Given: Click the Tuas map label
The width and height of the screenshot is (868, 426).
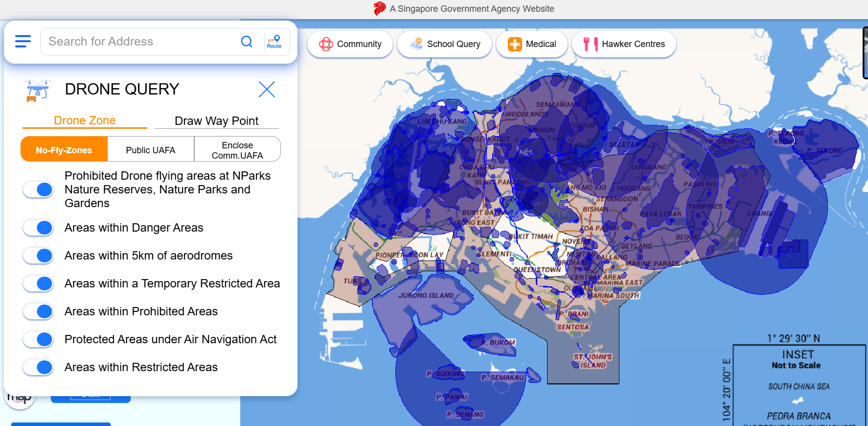Looking at the screenshot, I should point(352,281).
